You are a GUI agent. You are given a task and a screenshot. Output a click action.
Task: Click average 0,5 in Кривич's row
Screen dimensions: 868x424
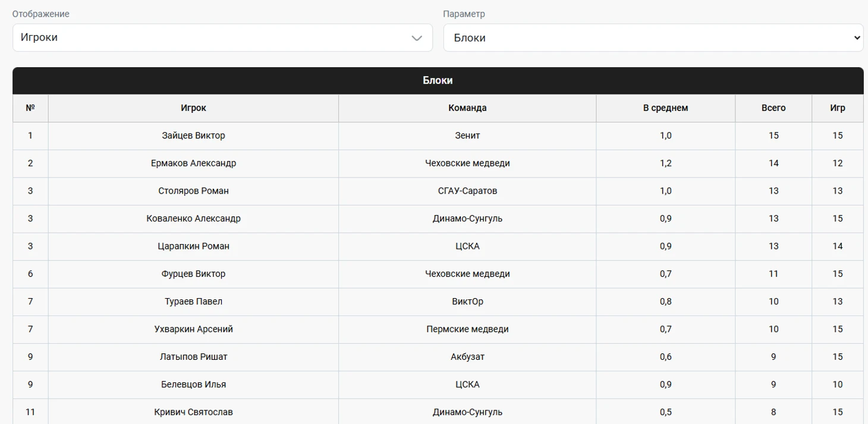click(666, 412)
